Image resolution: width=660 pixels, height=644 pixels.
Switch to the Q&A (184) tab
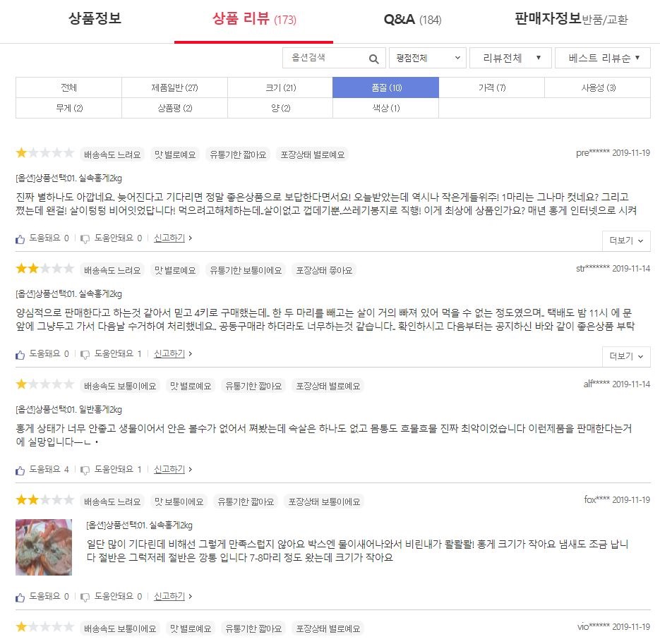pos(412,19)
